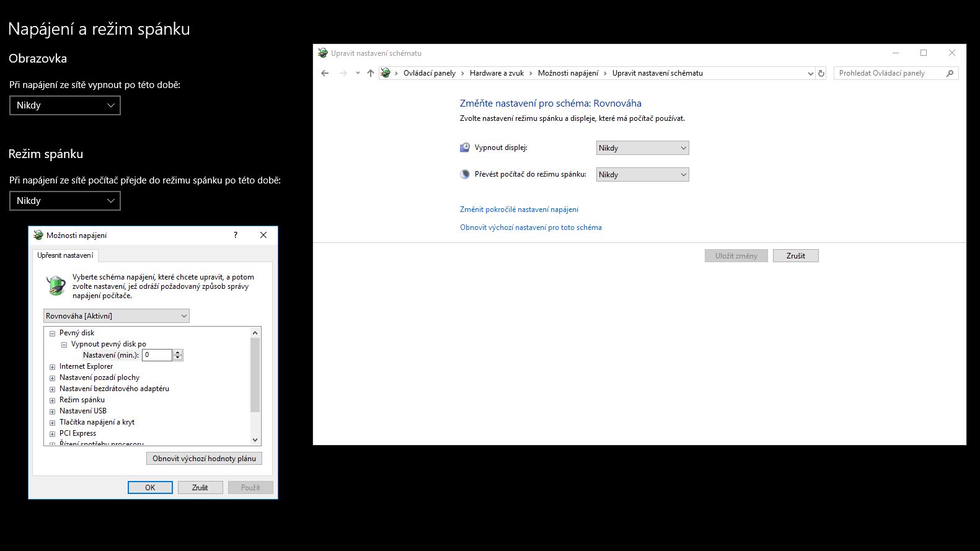
Task: Open the Vypnout displej dropdown
Action: click(x=642, y=148)
